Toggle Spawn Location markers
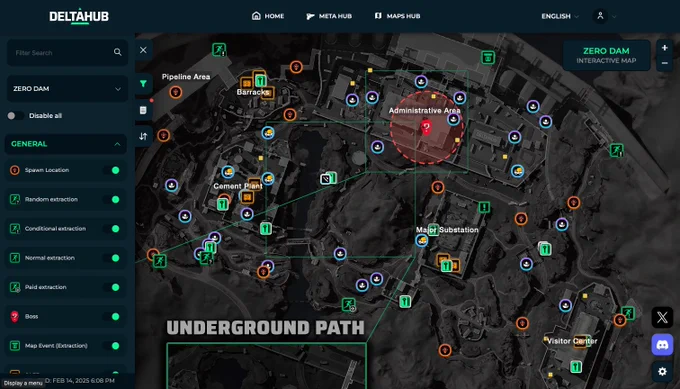The image size is (680, 389). coord(111,170)
